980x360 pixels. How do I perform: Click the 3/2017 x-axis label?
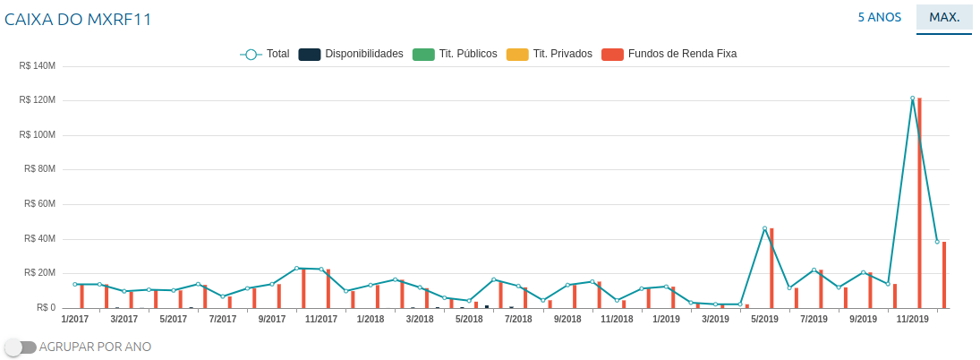tap(124, 319)
